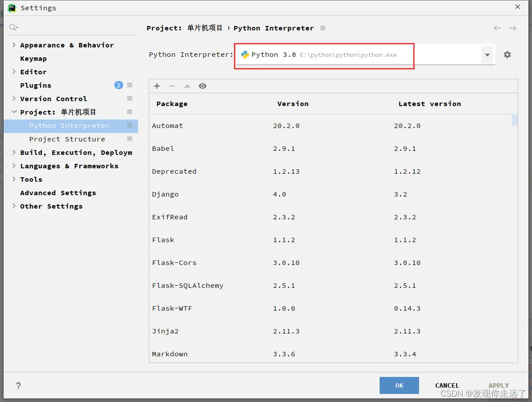Screen dimensions: 532x402
Task: Open the Python Interpreter dropdown arrow
Action: click(x=487, y=55)
